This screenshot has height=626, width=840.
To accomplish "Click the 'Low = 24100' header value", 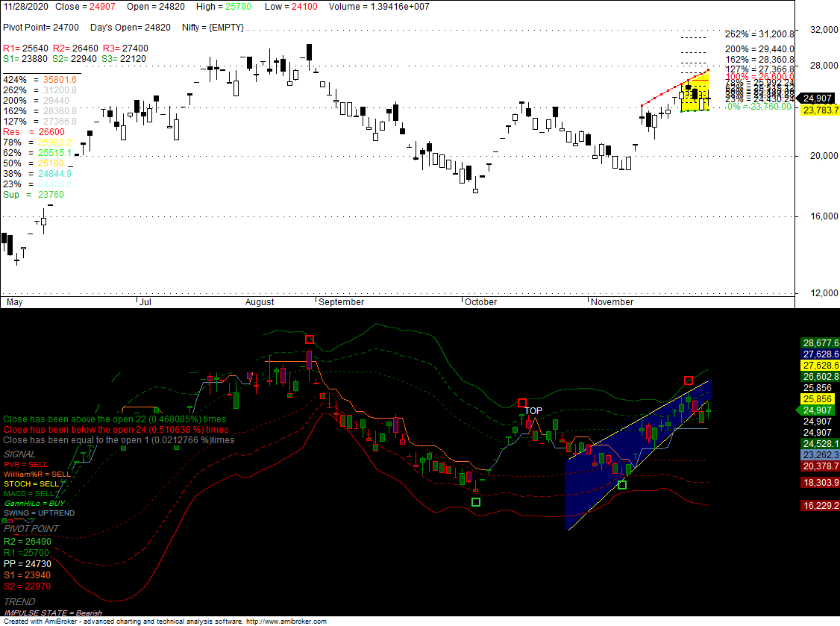I will coord(291,7).
